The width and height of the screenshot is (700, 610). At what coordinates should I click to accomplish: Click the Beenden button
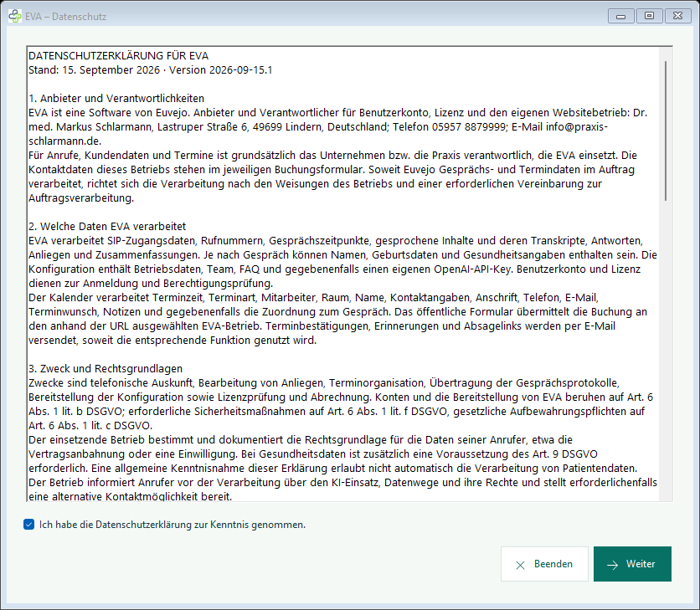[x=544, y=564]
